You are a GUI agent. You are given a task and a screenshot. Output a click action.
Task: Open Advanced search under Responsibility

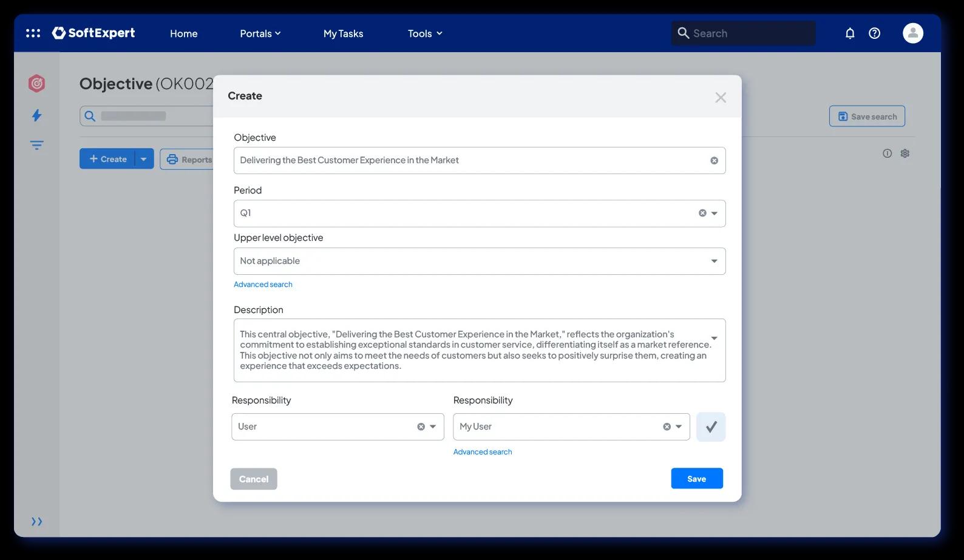click(483, 452)
